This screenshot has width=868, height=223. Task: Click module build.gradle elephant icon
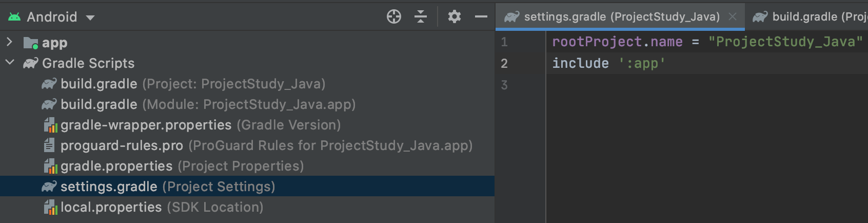tap(49, 104)
